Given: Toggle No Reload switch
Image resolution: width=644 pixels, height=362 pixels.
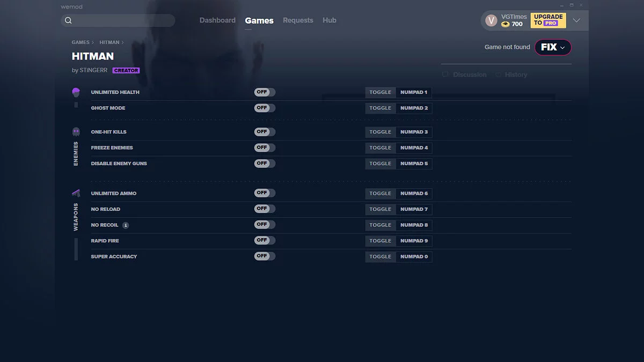Looking at the screenshot, I should pyautogui.click(x=265, y=209).
